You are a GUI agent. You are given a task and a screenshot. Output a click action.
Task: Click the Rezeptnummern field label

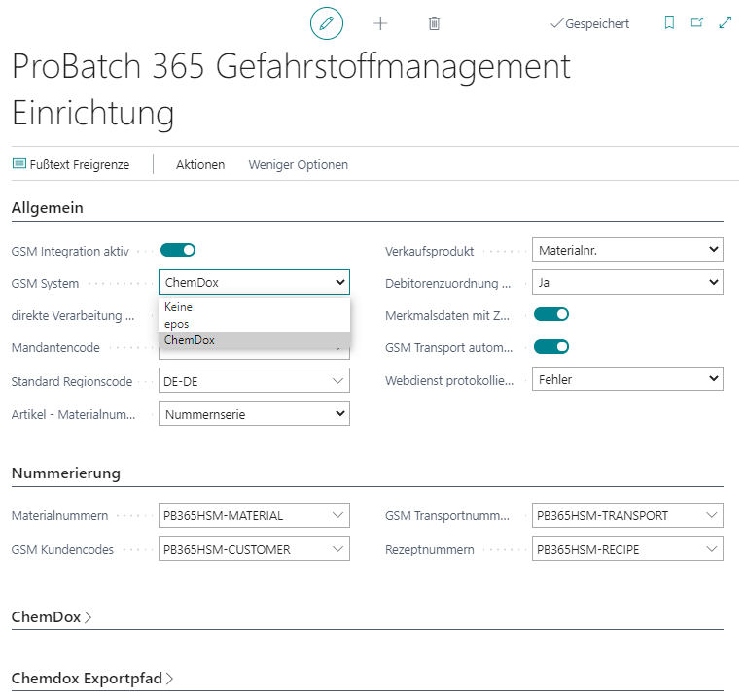click(430, 550)
